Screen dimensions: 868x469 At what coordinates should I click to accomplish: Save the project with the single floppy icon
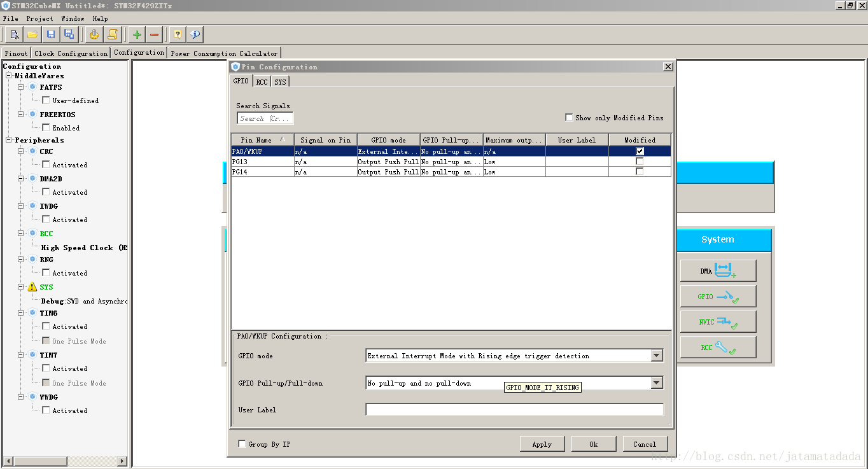point(51,34)
